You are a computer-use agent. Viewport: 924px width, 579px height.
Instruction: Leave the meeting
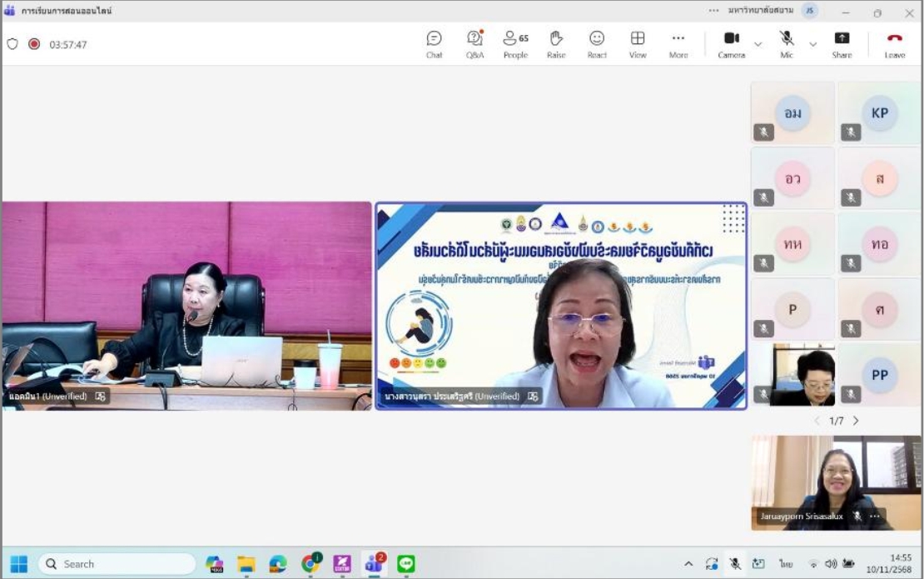pos(895,43)
